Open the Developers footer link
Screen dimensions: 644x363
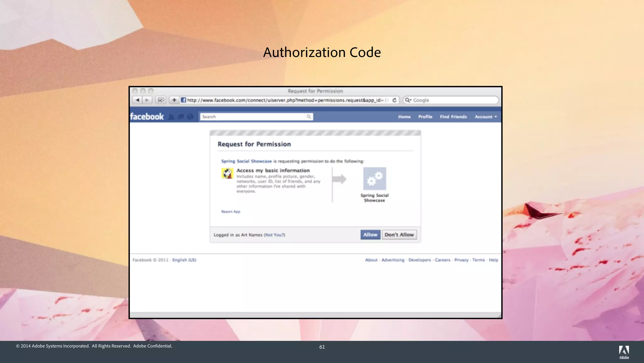pyautogui.click(x=419, y=260)
